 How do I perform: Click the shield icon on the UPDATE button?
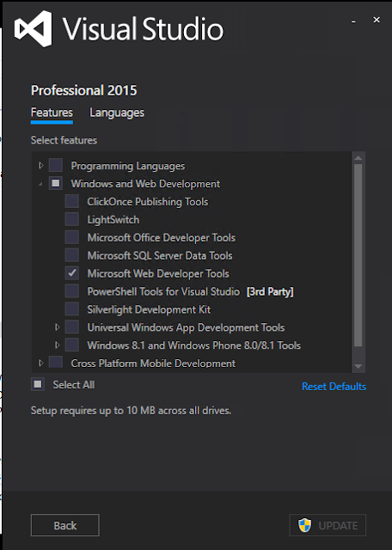click(x=304, y=525)
